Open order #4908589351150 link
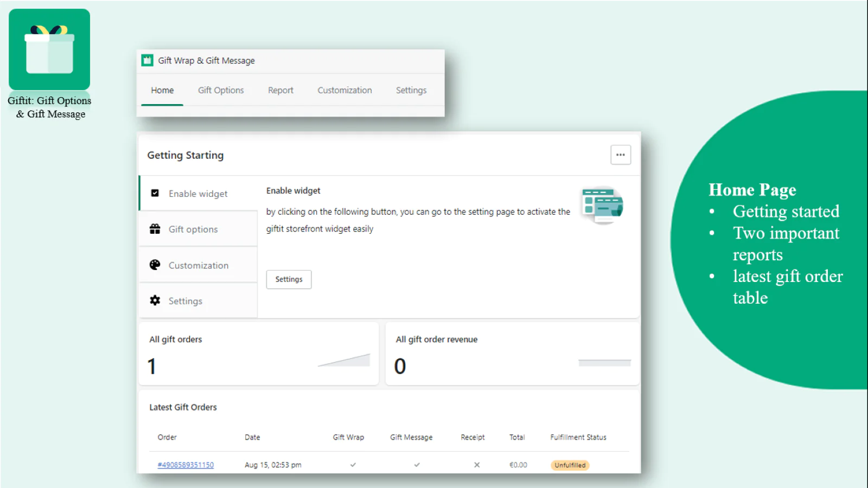Viewport: 868px width, 488px height. click(x=186, y=465)
